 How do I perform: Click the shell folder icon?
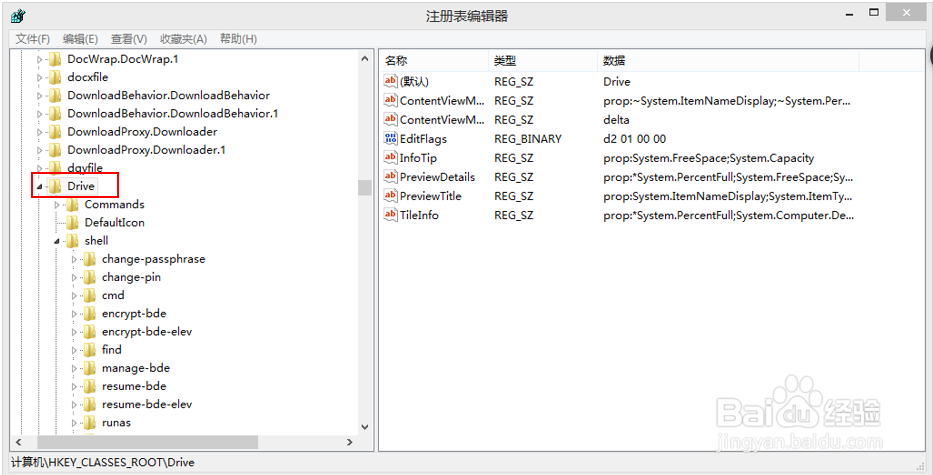(73, 241)
